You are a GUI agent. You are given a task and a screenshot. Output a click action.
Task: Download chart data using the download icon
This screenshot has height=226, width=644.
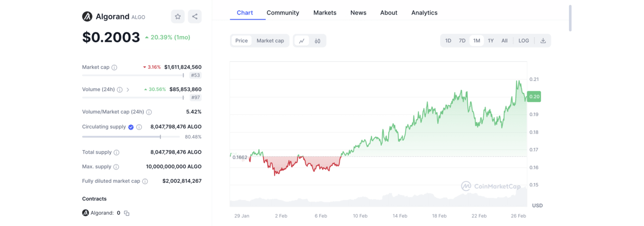(x=543, y=41)
